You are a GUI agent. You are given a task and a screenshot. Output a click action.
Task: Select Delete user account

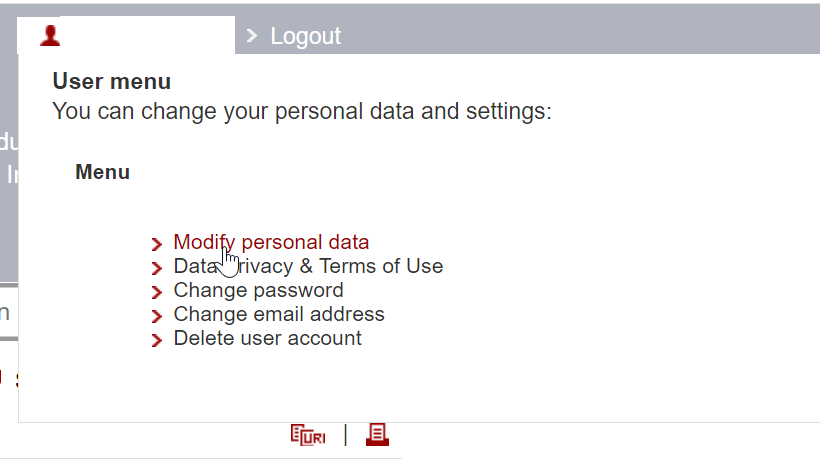(x=267, y=338)
